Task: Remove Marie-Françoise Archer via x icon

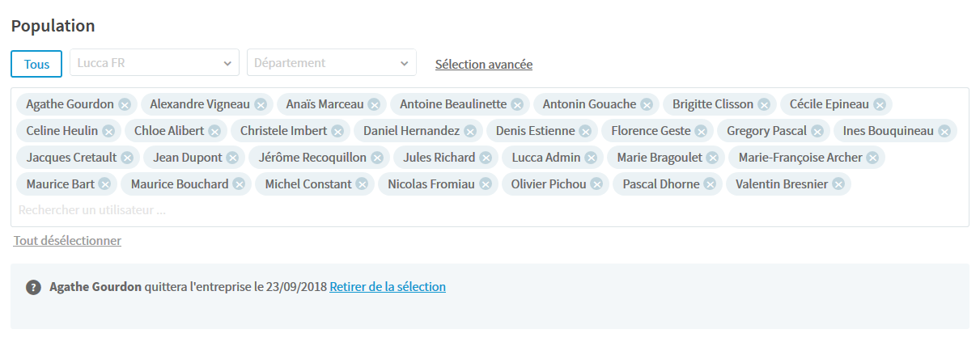Action: (872, 158)
